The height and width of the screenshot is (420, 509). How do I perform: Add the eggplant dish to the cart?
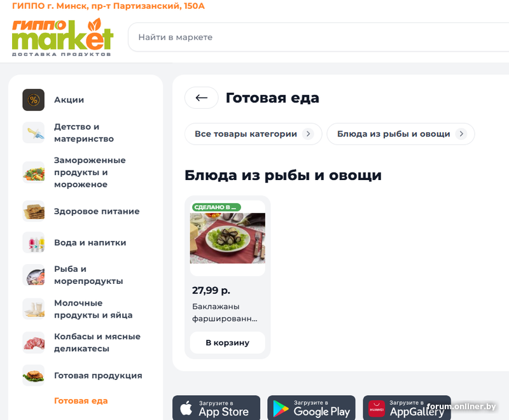point(228,343)
